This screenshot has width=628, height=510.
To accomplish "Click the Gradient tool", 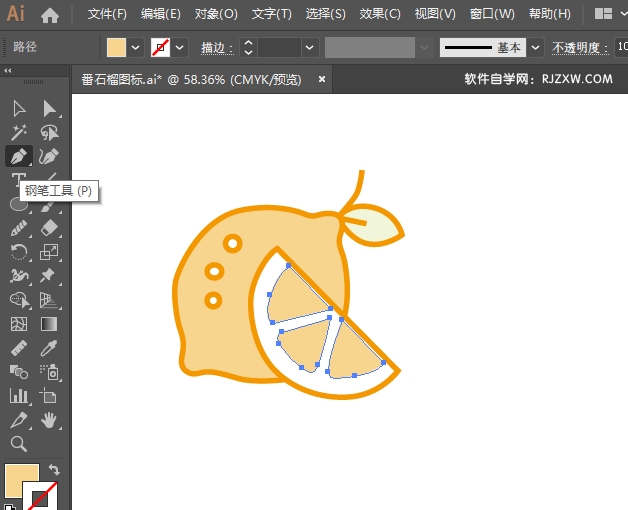I will point(49,324).
